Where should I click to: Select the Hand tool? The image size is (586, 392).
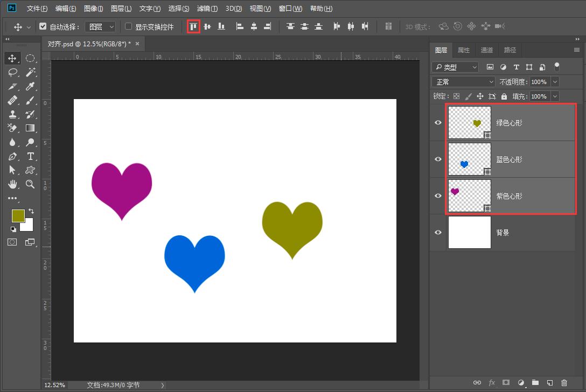pos(13,184)
